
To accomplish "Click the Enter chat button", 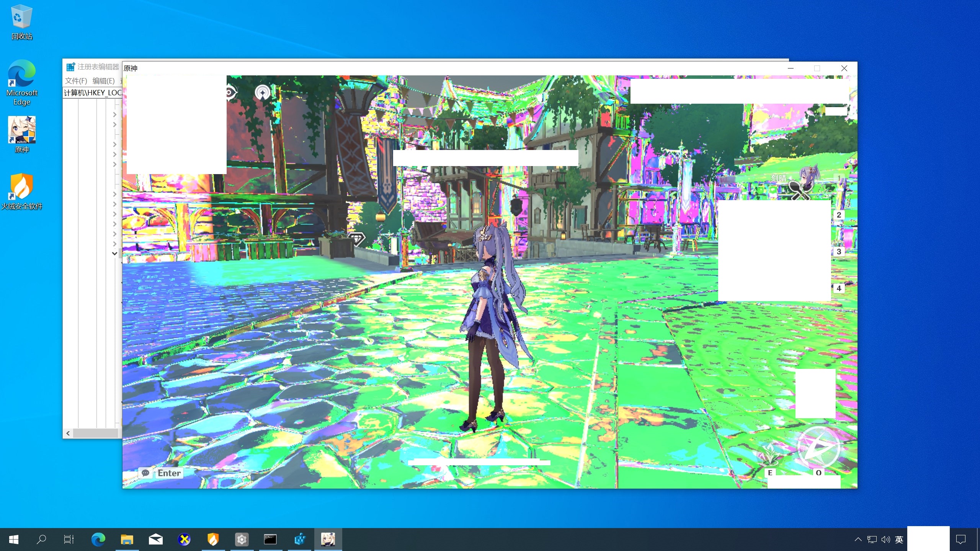I will [169, 473].
